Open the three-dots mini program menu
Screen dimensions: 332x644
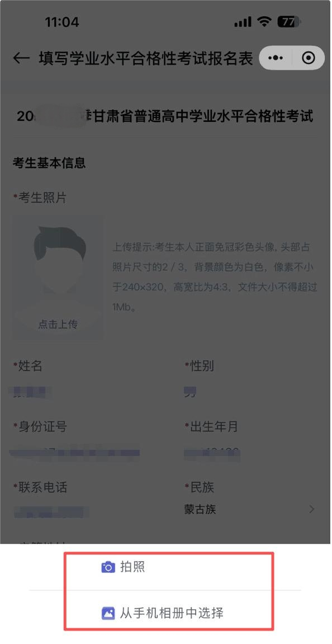coord(276,58)
